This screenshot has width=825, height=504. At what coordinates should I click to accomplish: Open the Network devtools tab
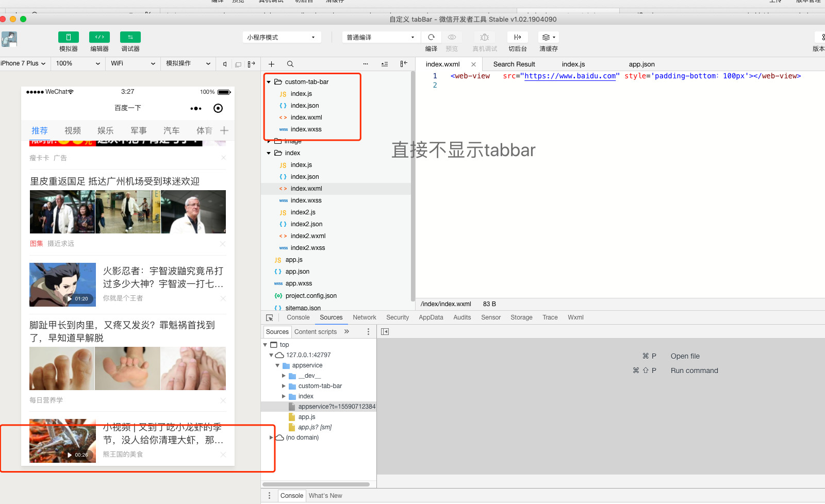(365, 317)
